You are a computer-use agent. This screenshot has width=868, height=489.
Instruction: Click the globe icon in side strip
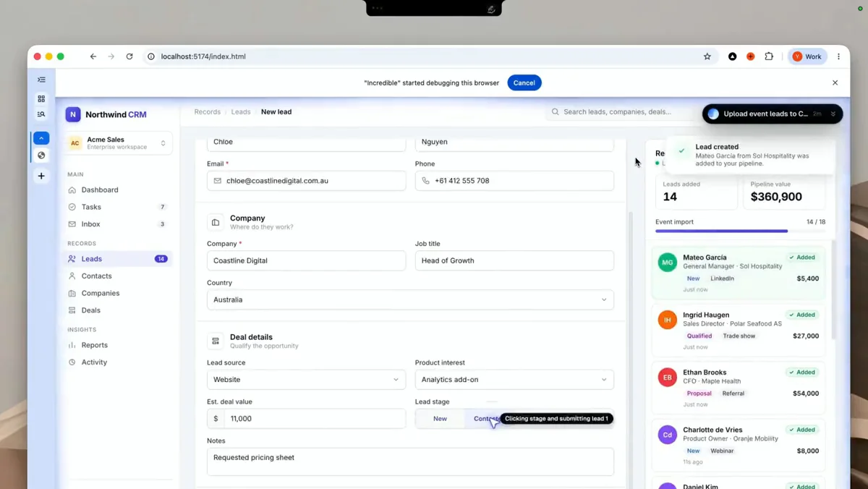click(41, 156)
